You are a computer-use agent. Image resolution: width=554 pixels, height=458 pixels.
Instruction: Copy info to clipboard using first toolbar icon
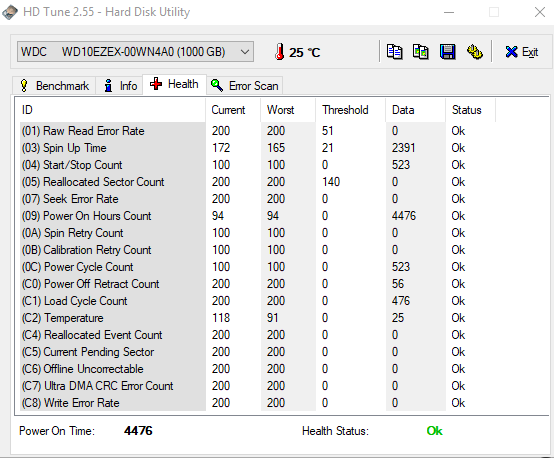pos(394,52)
